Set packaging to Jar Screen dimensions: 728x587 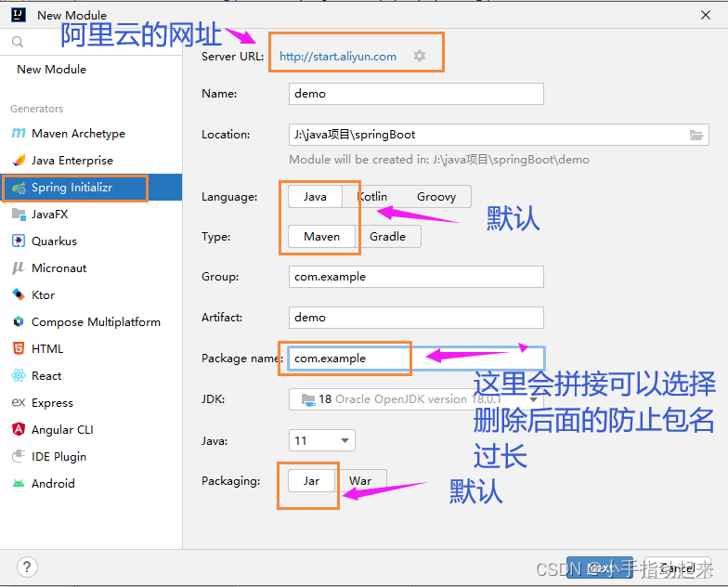pos(311,481)
